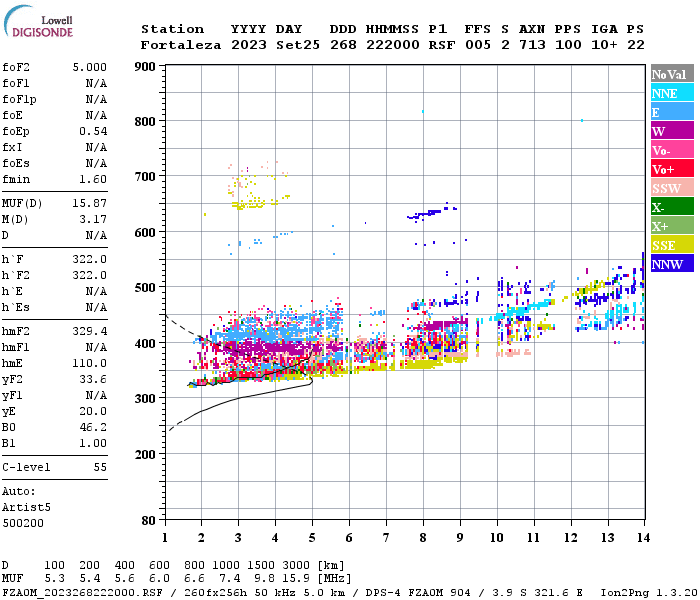Click the C-level value 55
Viewport: 700px width, 600px height.
pos(99,467)
